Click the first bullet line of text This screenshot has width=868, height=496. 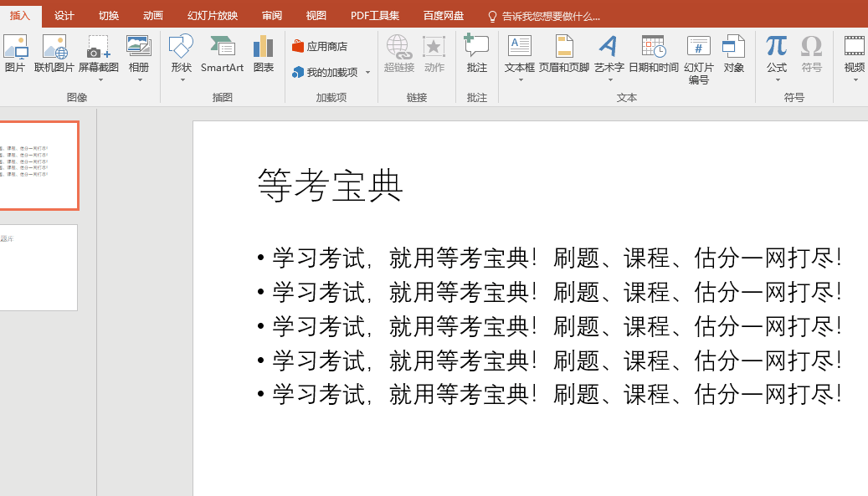557,258
